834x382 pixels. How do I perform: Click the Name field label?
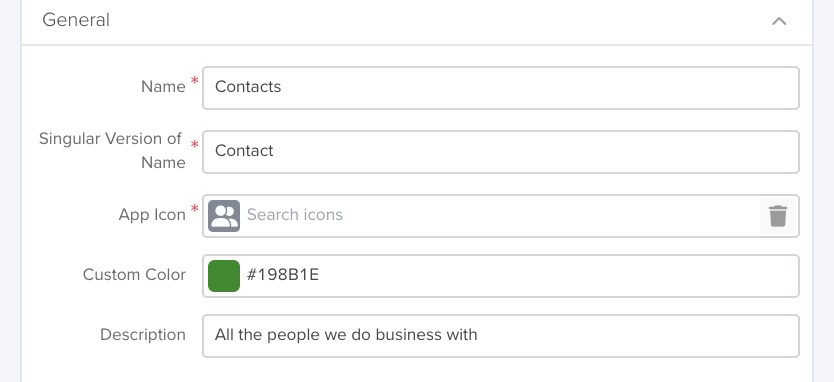click(163, 86)
